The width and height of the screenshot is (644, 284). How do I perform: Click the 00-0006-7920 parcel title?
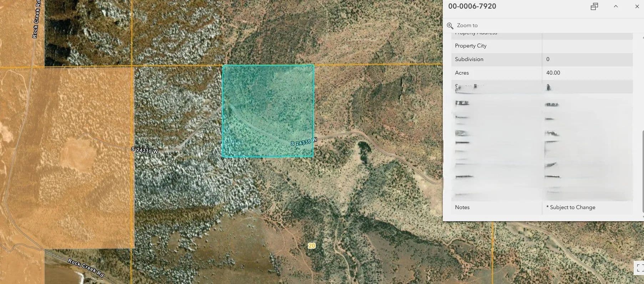tap(472, 6)
